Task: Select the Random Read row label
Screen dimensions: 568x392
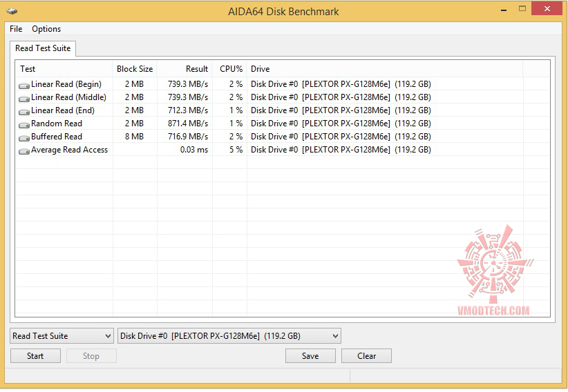Action: pos(57,124)
